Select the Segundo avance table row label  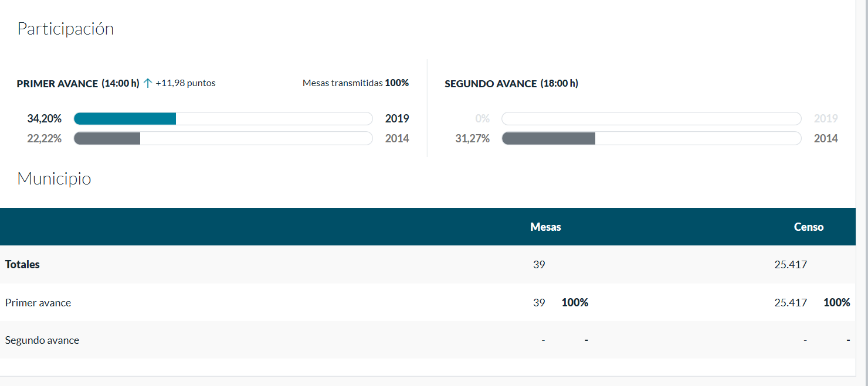pos(42,340)
